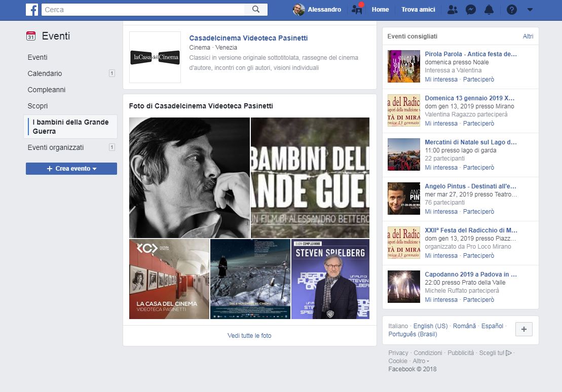Click Parteciperò for Mercatini di Natale
The width and height of the screenshot is (562, 392).
click(x=478, y=167)
